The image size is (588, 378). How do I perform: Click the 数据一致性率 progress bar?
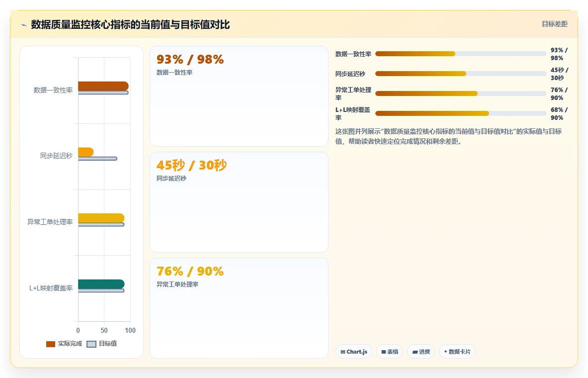461,54
